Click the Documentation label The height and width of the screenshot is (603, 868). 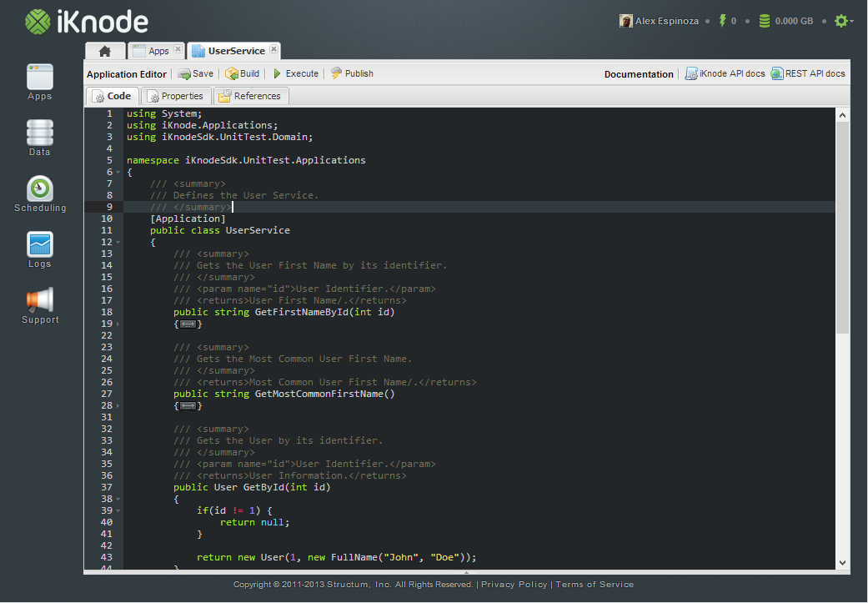tap(639, 74)
